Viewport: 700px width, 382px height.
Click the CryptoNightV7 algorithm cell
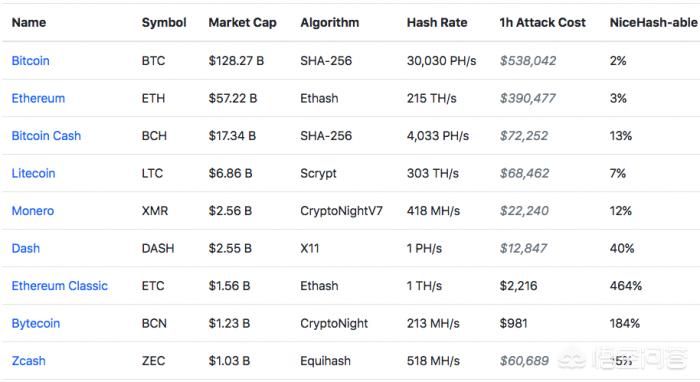click(x=342, y=211)
